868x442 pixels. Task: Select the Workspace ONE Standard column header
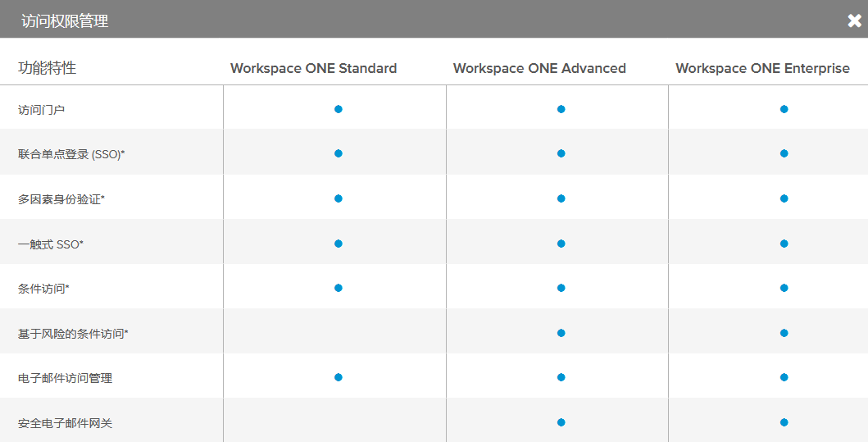coord(313,69)
